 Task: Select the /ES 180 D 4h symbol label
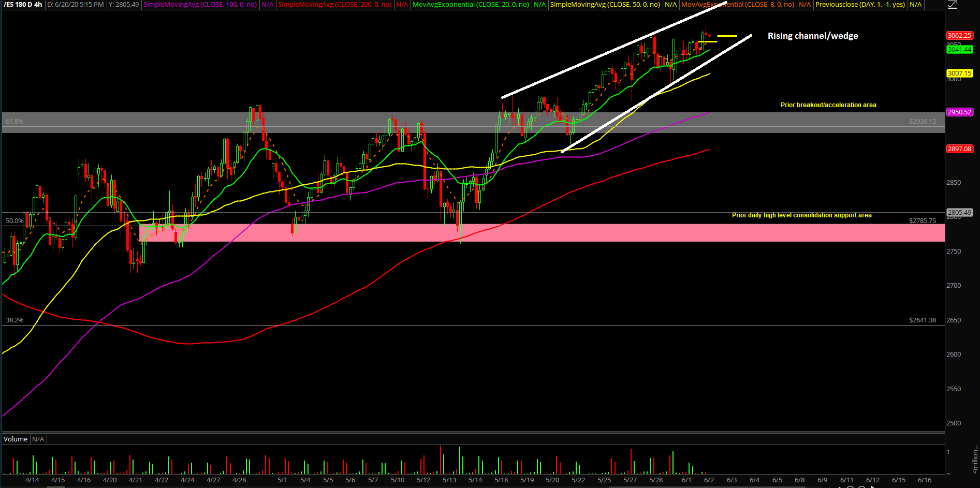click(x=23, y=5)
